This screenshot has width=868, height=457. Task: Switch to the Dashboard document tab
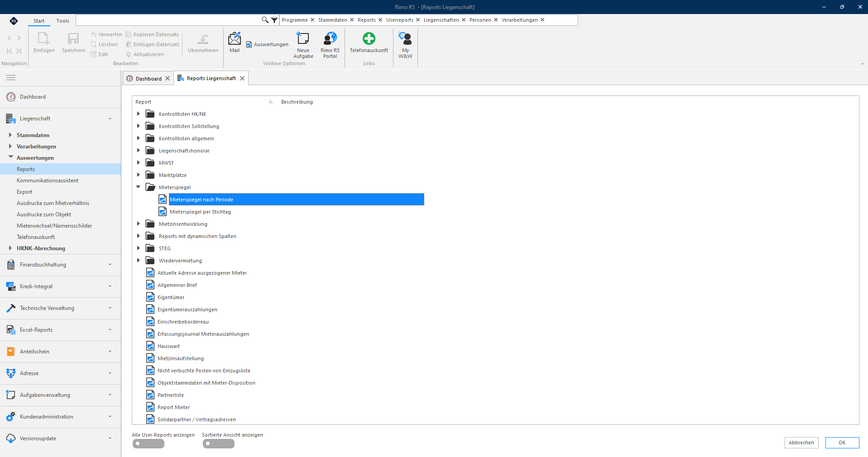(x=149, y=78)
